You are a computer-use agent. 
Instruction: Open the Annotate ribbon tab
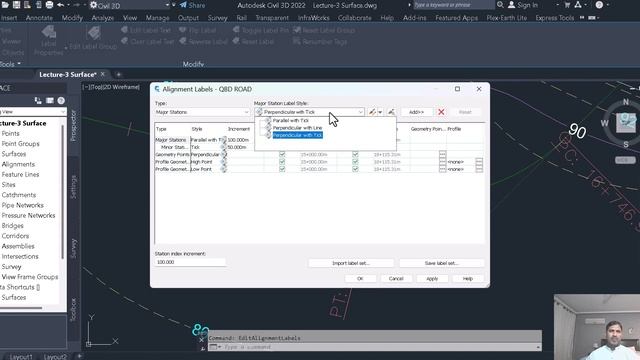39,18
